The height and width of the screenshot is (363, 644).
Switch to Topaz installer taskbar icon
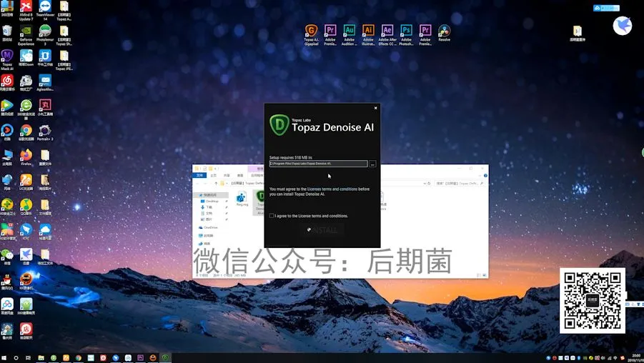coord(165,358)
